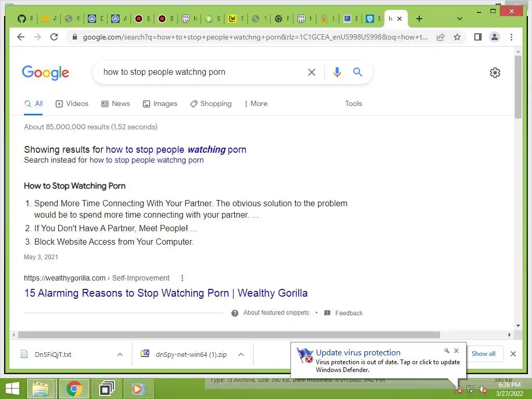Click the Update virus protection notification
The width and height of the screenshot is (532, 399).
[x=378, y=361]
